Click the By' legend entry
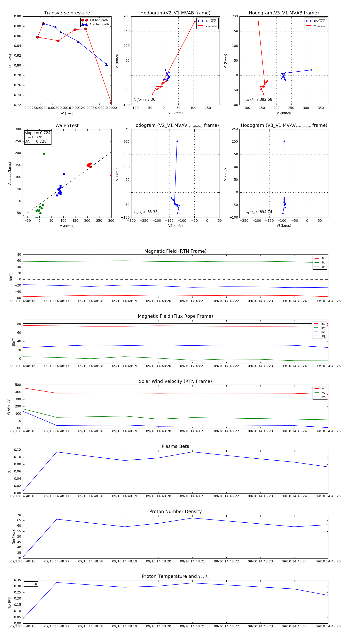The image size is (351, 644). point(320,328)
